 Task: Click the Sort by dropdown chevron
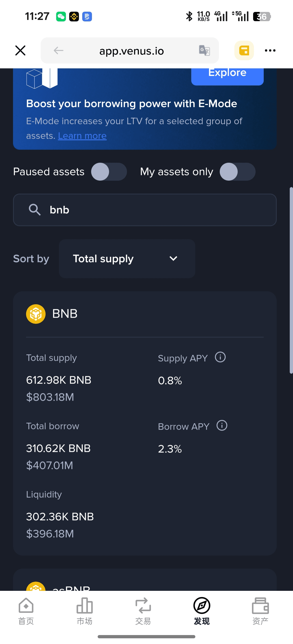click(173, 259)
